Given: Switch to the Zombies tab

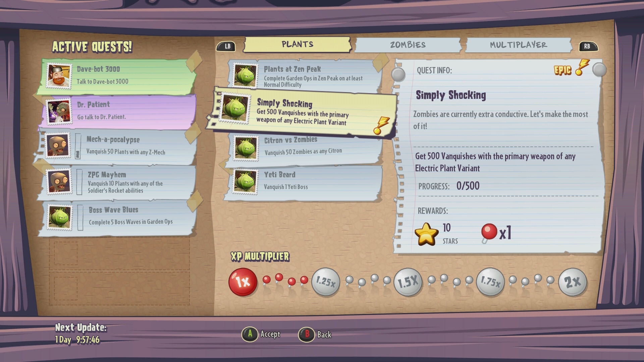Looking at the screenshot, I should coord(407,44).
